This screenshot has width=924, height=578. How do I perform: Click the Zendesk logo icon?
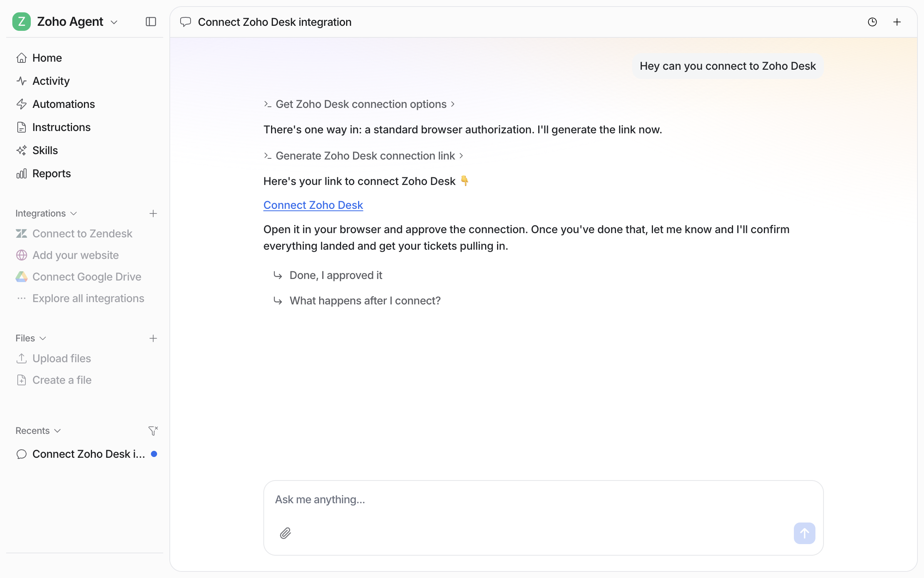click(x=22, y=234)
